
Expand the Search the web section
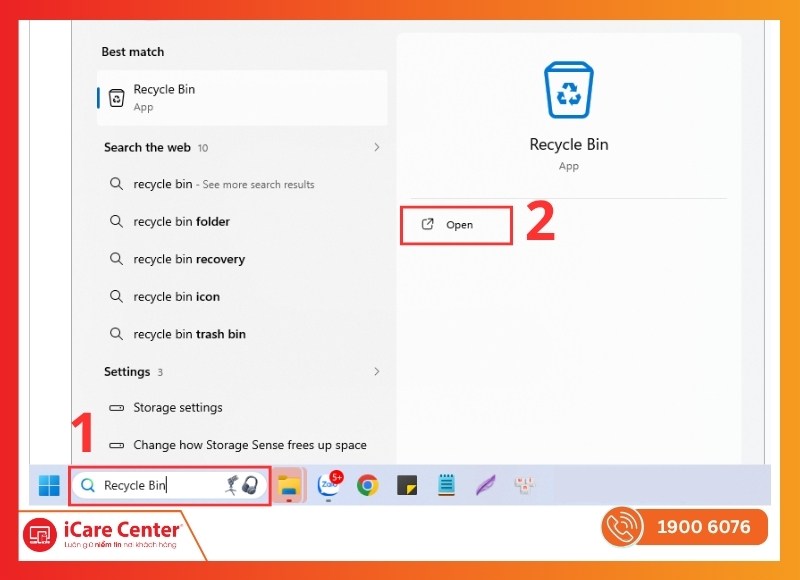tap(376, 147)
